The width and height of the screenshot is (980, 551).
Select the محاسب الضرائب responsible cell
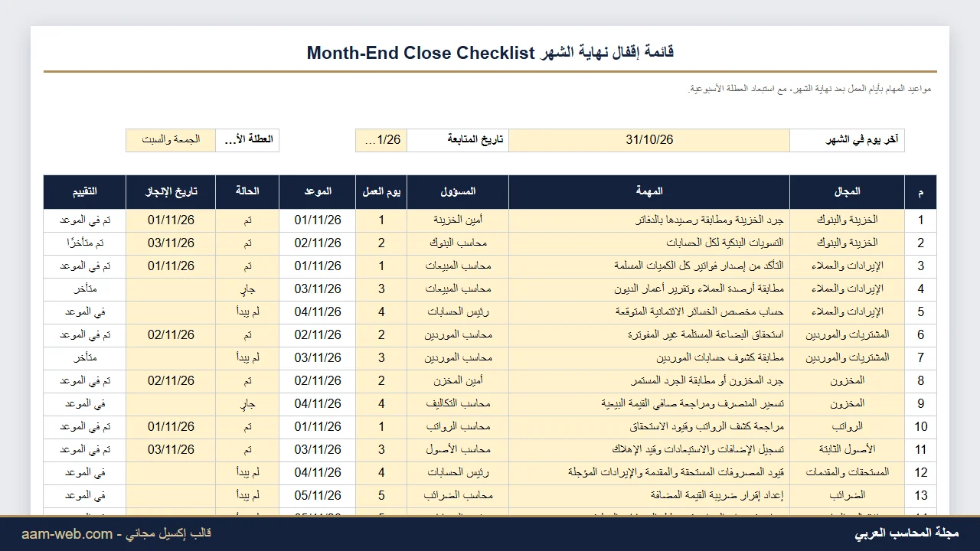point(458,496)
